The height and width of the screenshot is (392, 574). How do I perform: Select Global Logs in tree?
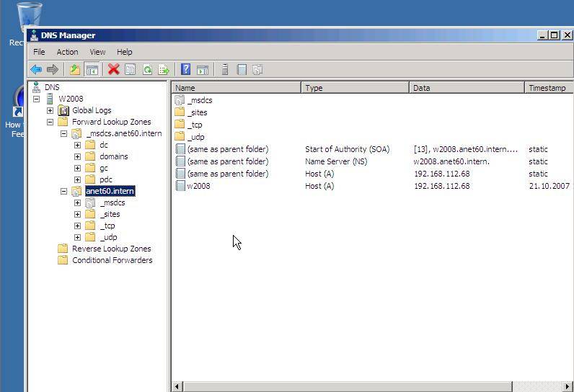(92, 110)
